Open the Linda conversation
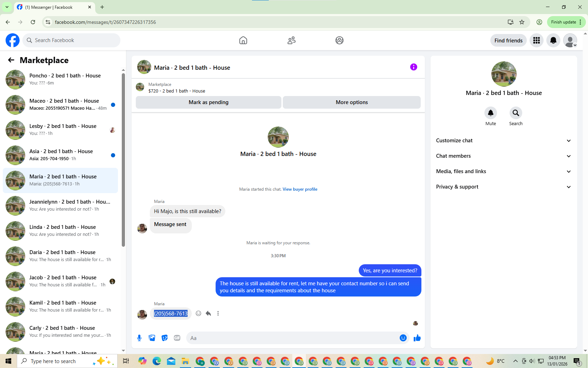588x368 pixels. pos(60,231)
